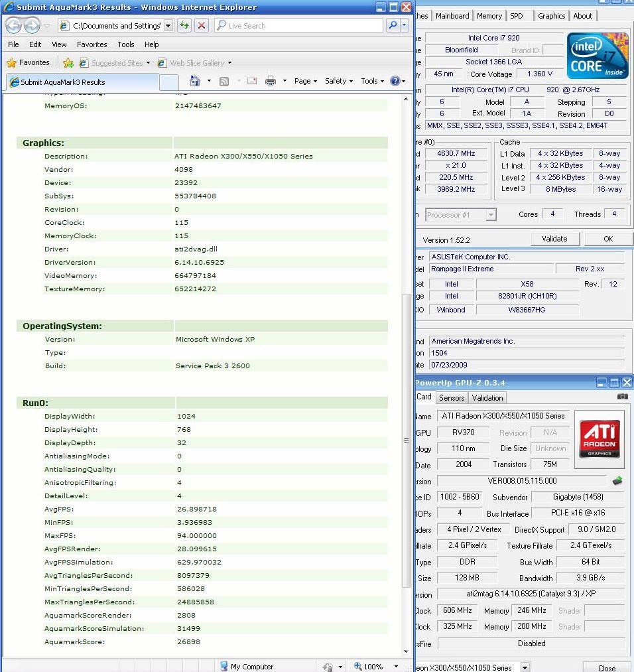Click the Close button in GPU-Z

[607, 668]
